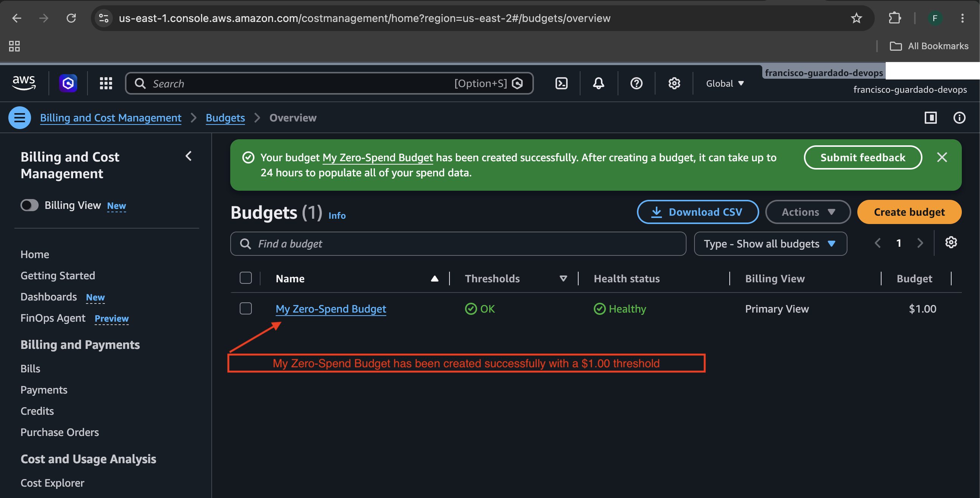Click the Budget column header
This screenshot has width=980, height=498.
(914, 279)
